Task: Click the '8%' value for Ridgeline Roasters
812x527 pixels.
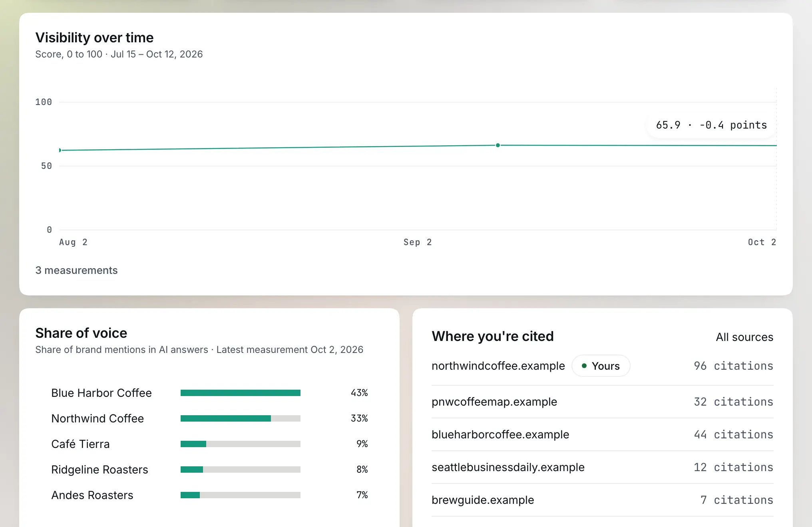Action: coord(362,470)
